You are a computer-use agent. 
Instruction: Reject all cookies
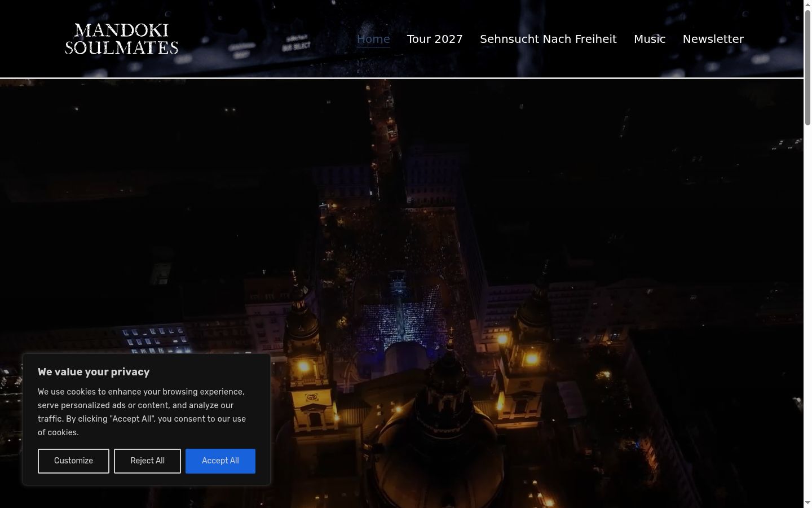tap(147, 461)
